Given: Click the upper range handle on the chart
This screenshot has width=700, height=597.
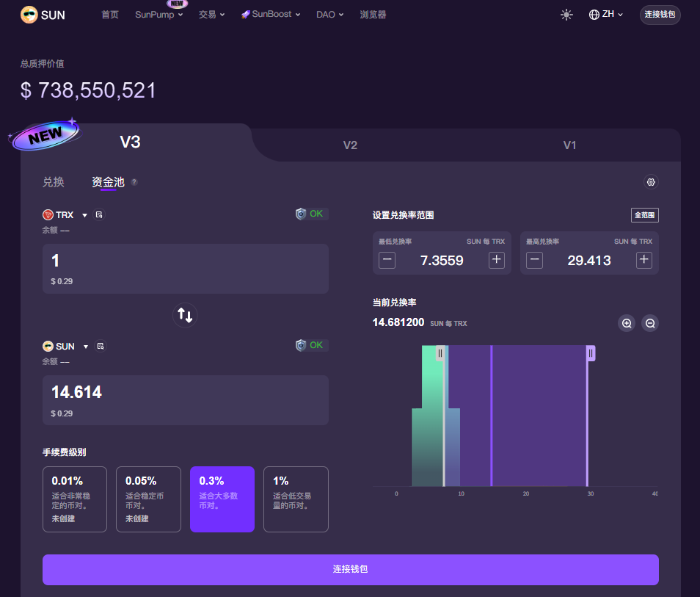Looking at the screenshot, I should (591, 353).
